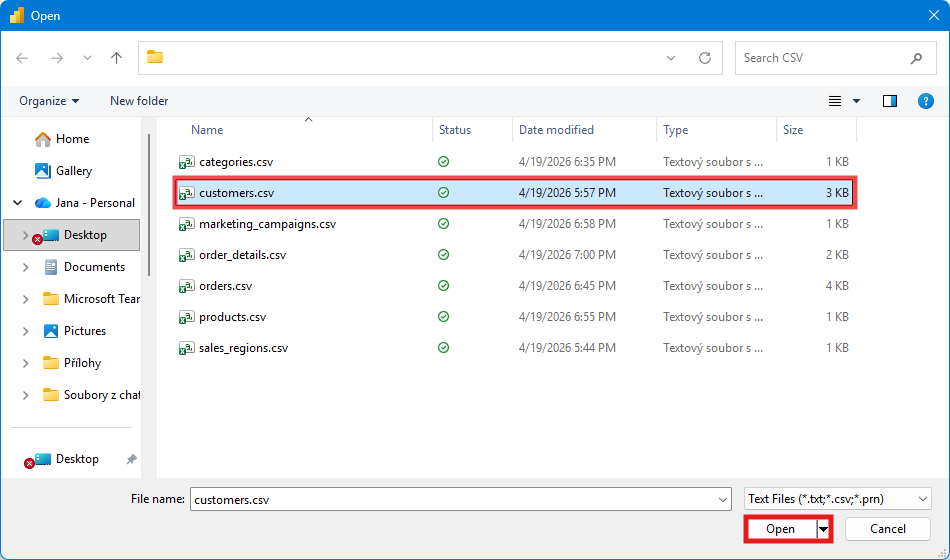Cancel the Open dialog
950x560 pixels.
(888, 529)
